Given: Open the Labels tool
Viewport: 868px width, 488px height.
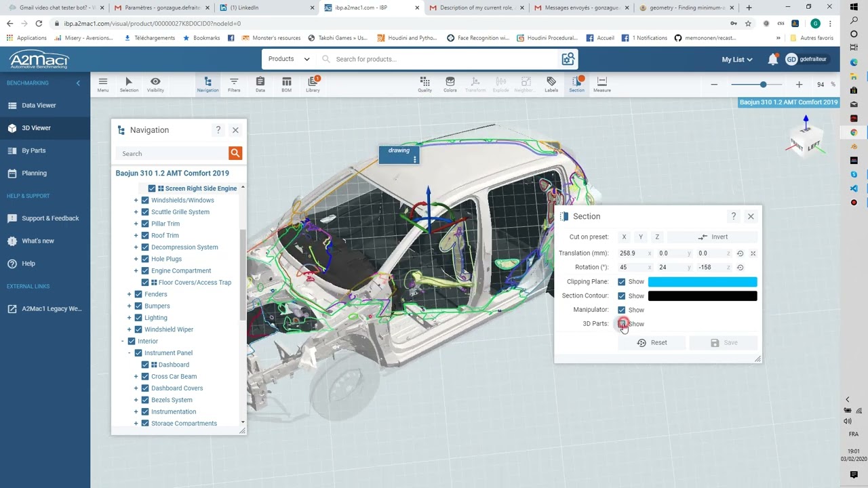Looking at the screenshot, I should tap(551, 84).
